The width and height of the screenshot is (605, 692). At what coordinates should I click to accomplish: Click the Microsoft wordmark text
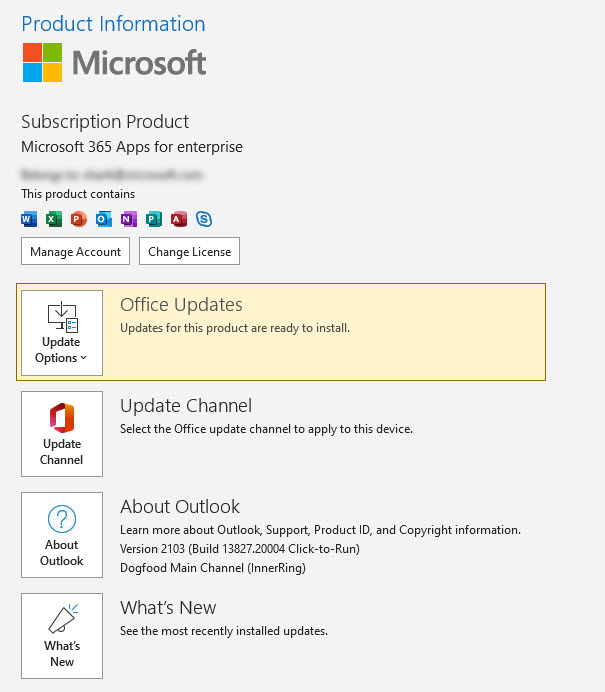[139, 63]
